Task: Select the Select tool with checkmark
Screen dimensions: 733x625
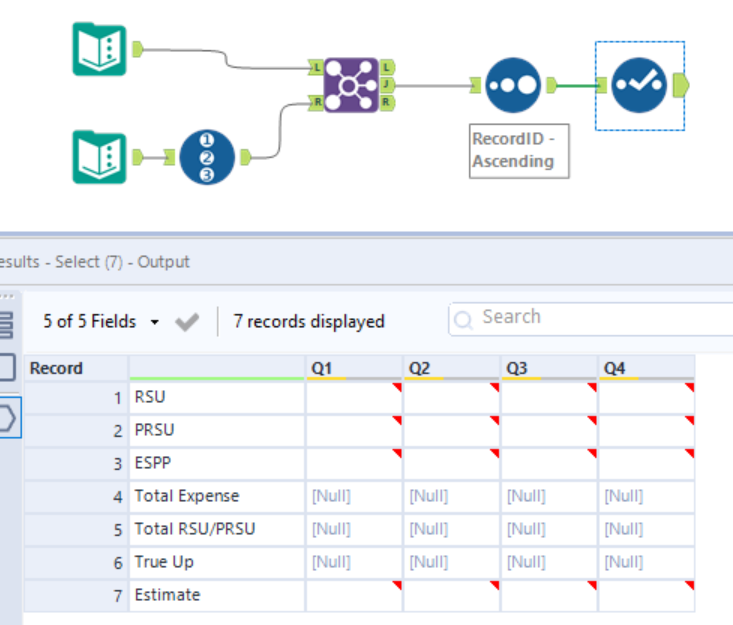Action: pos(640,85)
